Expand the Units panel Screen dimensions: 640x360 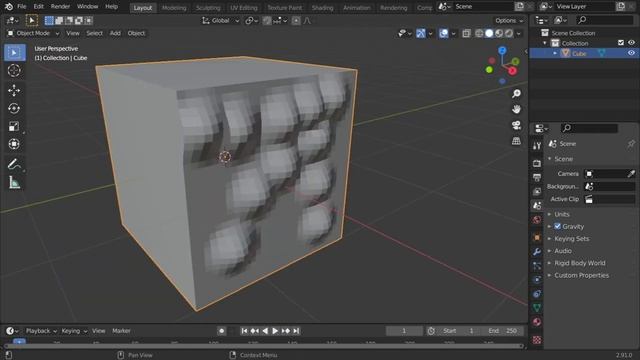(x=562, y=214)
